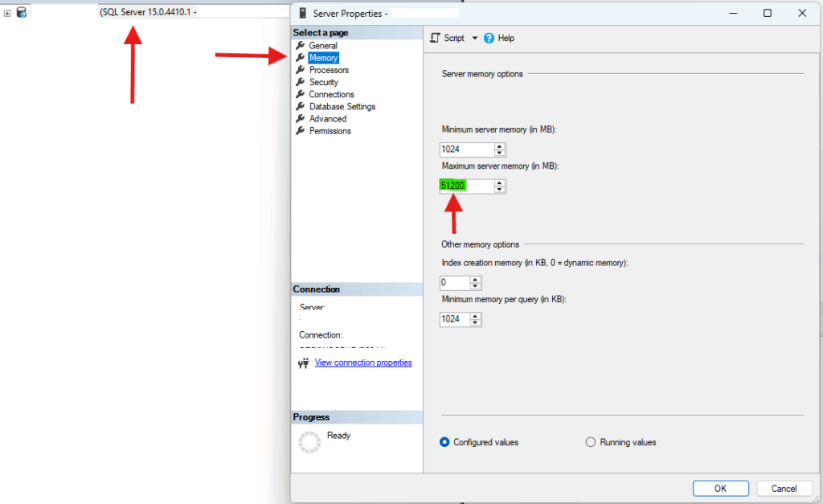Image resolution: width=823 pixels, height=504 pixels.
Task: Click the wrench icon beside General
Action: tap(301, 45)
